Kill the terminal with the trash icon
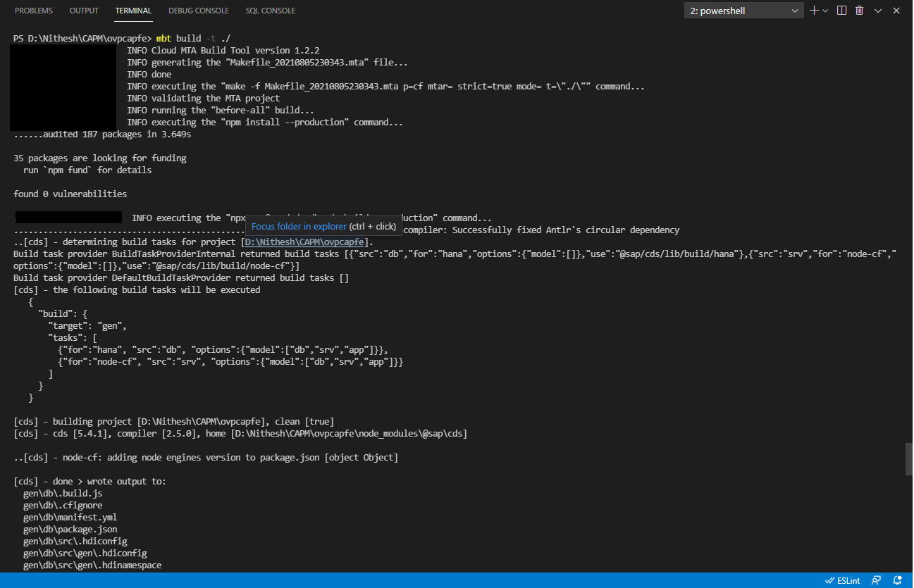Image resolution: width=914 pixels, height=588 pixels. coord(861,10)
